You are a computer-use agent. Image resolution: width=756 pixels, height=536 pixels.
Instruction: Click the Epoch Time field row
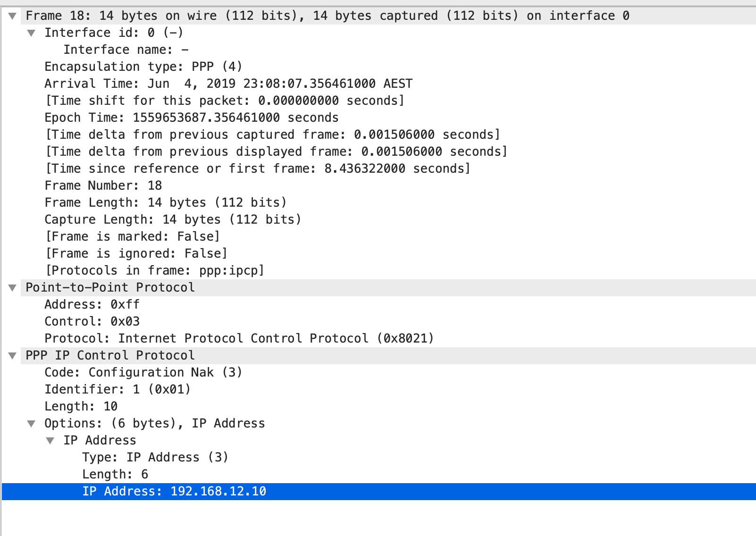coord(191,117)
